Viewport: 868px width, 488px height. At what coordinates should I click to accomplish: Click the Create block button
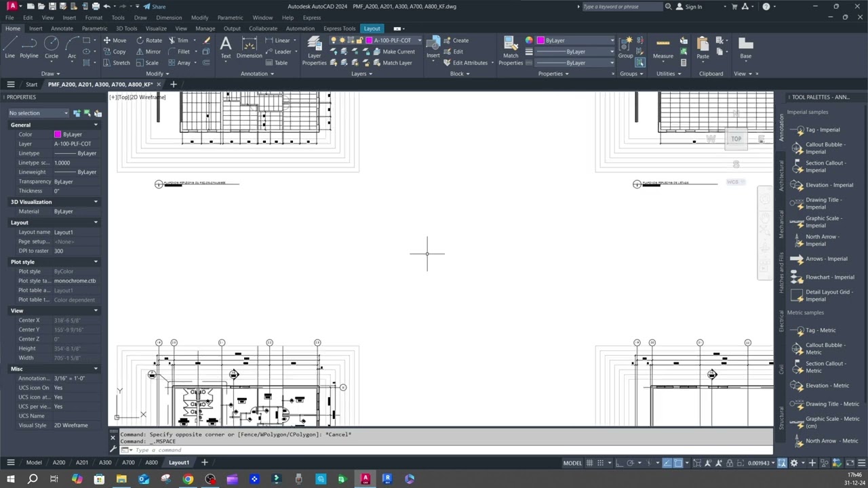pyautogui.click(x=456, y=40)
